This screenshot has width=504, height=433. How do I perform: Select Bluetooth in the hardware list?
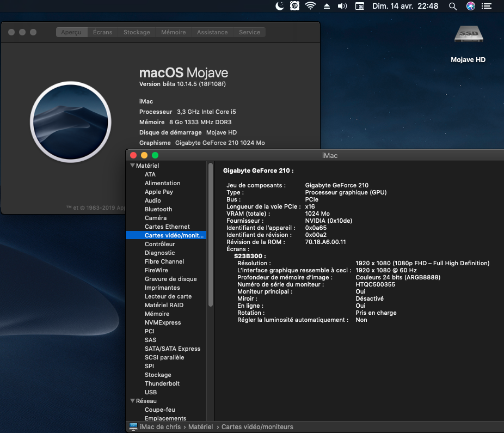click(158, 209)
